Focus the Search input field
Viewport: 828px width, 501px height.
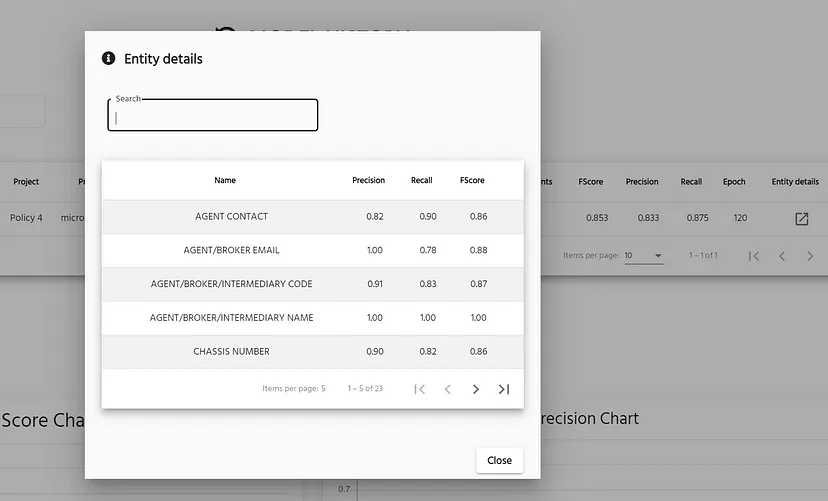coord(212,117)
